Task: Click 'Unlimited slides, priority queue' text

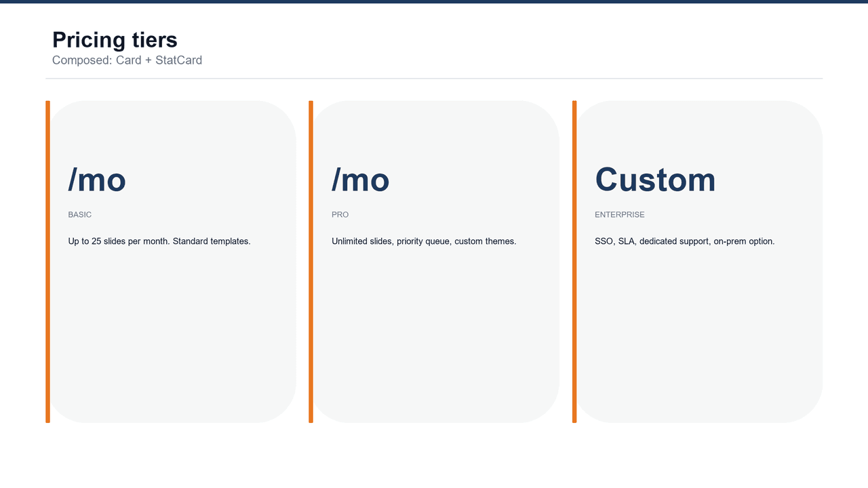Action: 424,241
